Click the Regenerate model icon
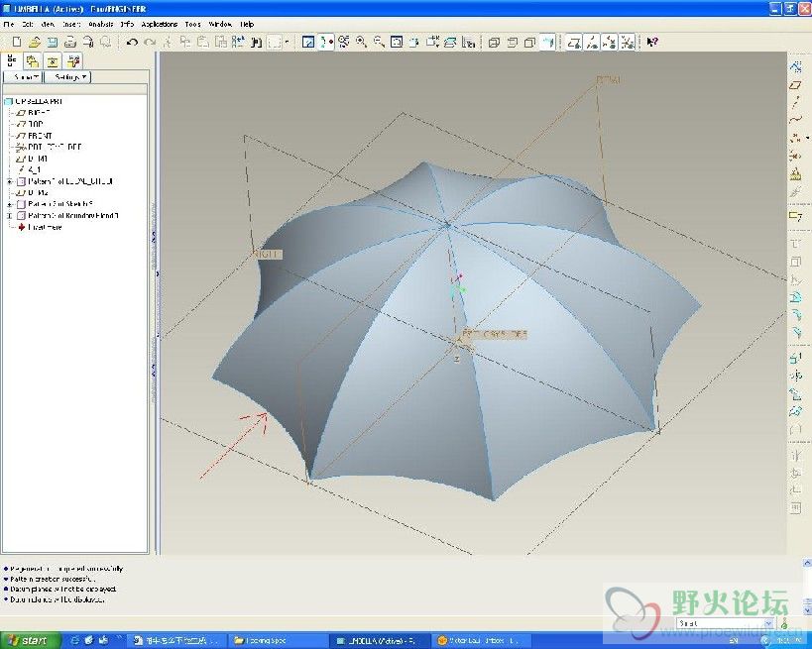Viewport: 812px width, 649px height. click(238, 42)
